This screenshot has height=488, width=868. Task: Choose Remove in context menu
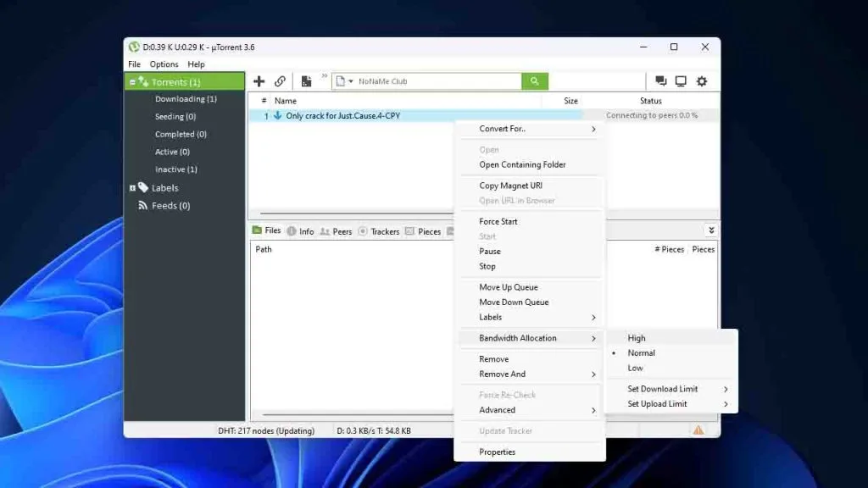point(530,359)
